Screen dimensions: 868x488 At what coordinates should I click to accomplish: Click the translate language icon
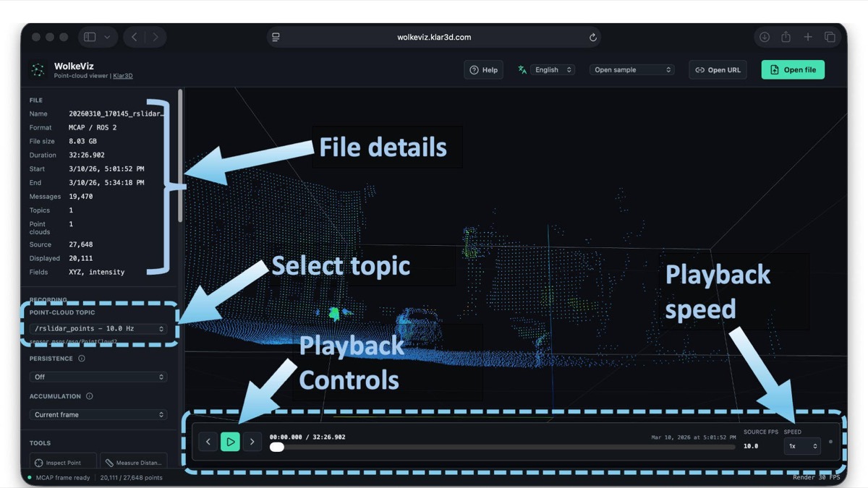click(x=522, y=70)
